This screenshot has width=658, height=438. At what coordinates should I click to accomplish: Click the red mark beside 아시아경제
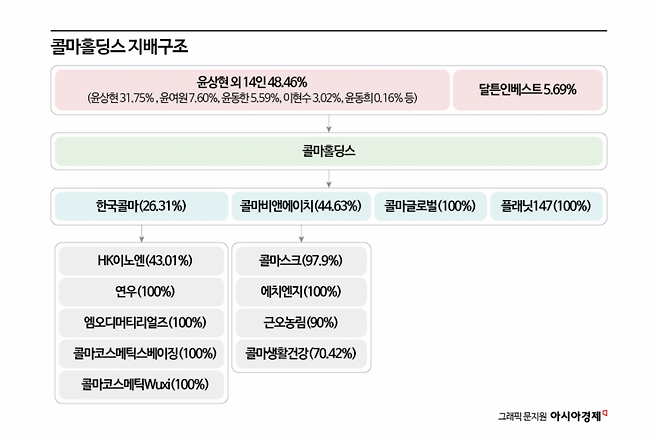point(605,413)
